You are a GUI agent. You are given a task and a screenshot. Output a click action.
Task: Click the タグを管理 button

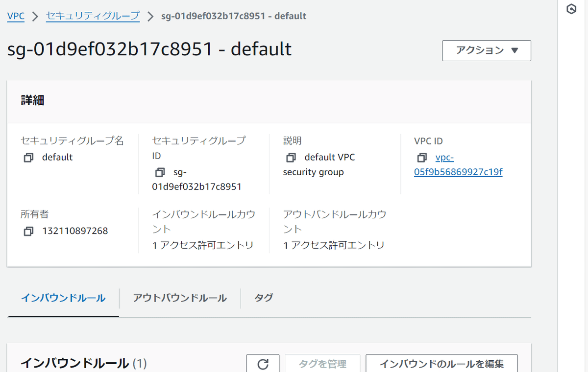click(x=322, y=364)
